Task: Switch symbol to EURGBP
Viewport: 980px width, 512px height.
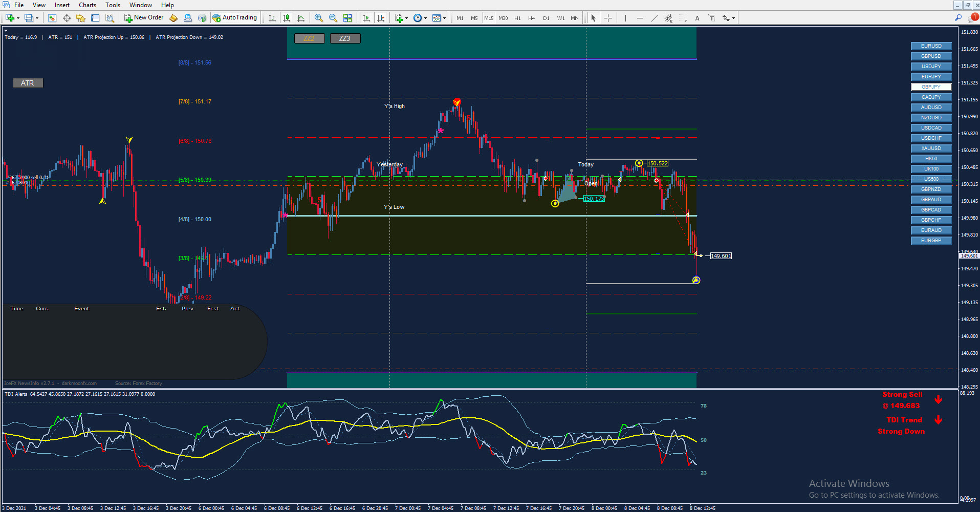Action: (x=931, y=241)
